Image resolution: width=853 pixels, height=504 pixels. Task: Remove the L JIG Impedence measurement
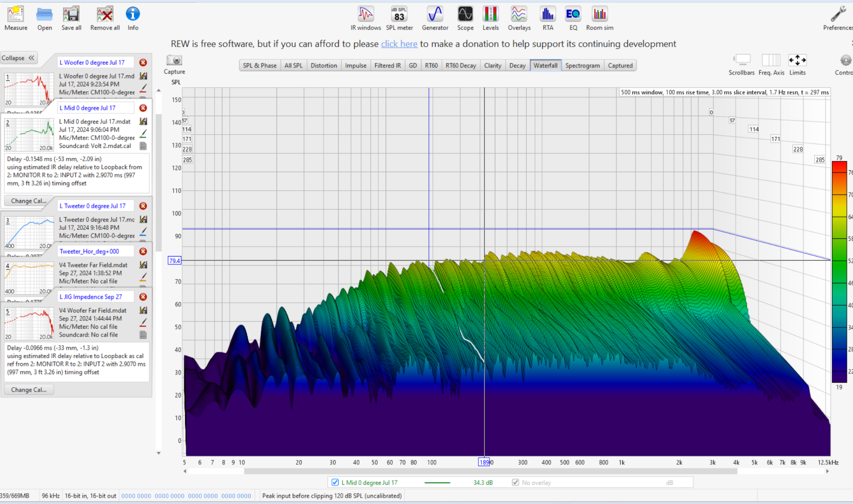[x=143, y=297]
